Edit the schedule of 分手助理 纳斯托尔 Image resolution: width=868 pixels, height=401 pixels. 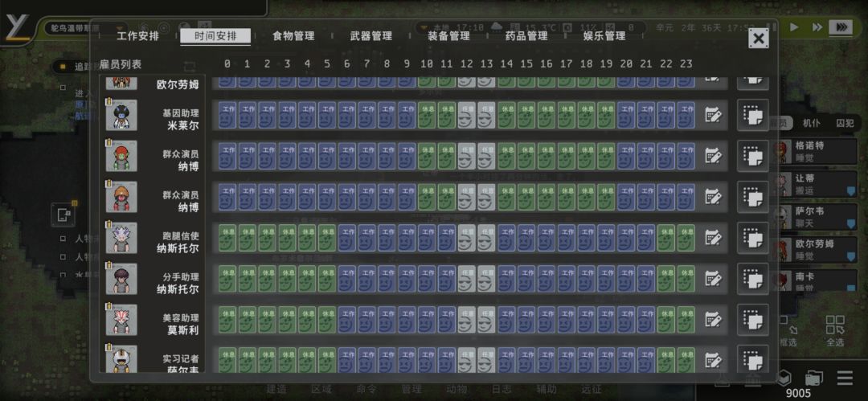click(713, 279)
